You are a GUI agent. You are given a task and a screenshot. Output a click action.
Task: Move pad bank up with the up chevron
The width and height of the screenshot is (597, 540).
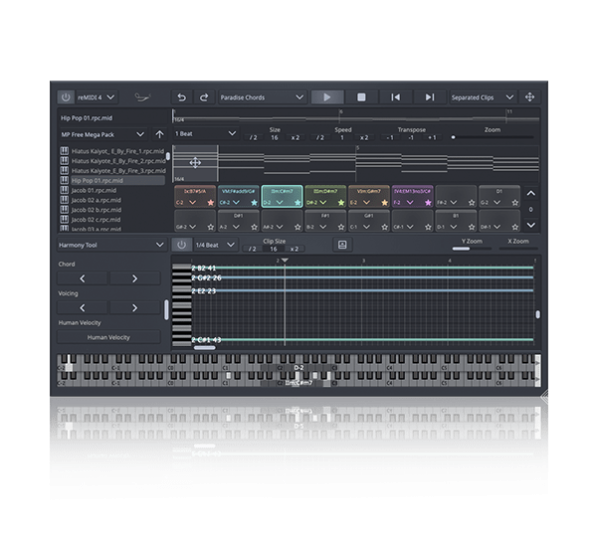click(531, 193)
